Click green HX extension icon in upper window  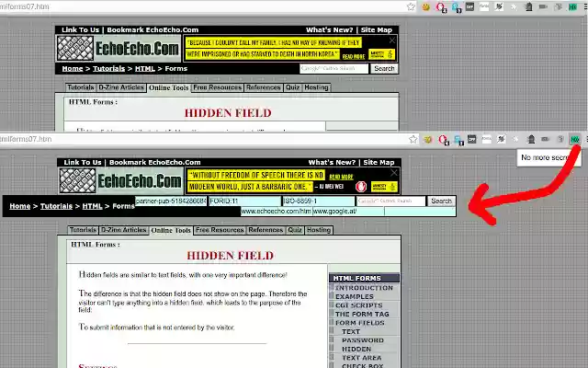(572, 6)
